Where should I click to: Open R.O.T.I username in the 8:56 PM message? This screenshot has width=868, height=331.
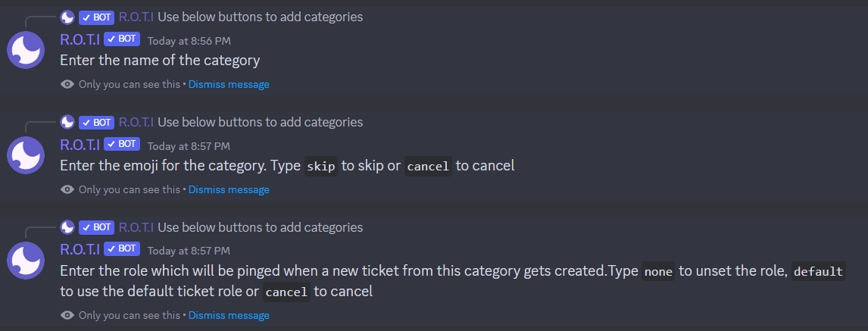80,39
